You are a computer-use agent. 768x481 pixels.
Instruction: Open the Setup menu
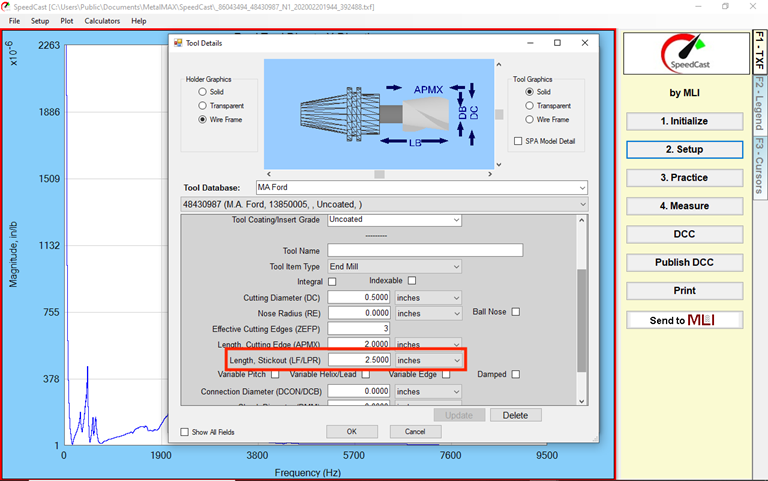40,21
